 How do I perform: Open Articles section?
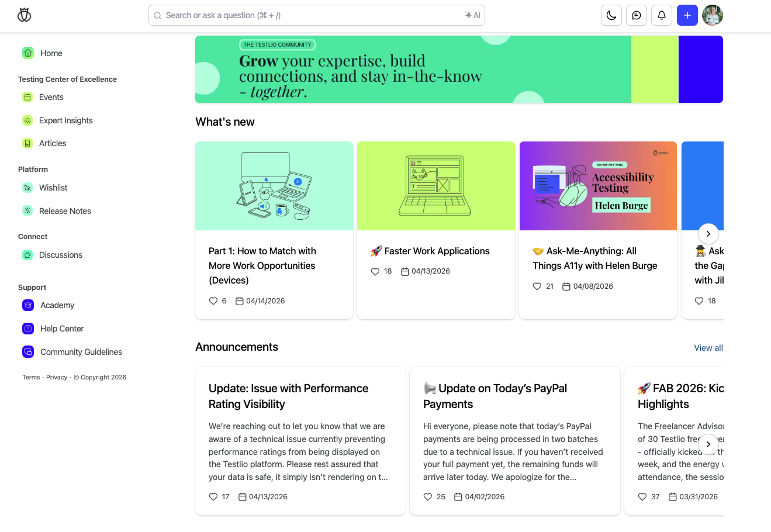pos(53,143)
